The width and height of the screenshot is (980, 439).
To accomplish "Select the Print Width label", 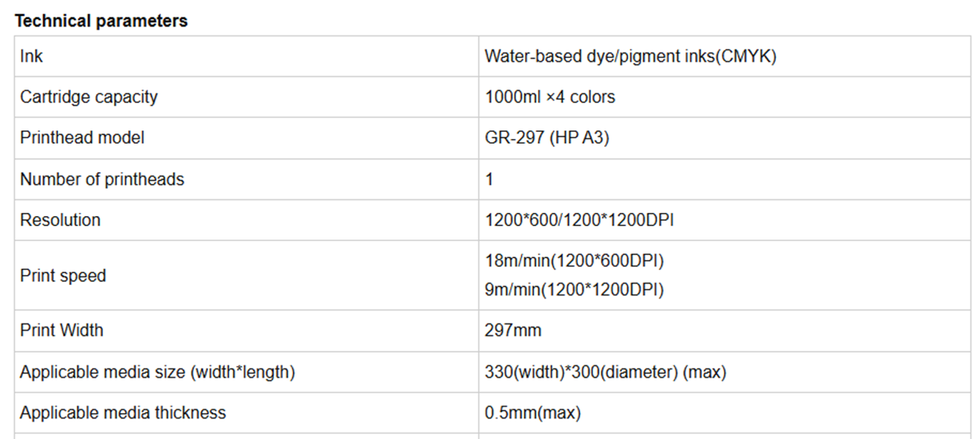I will 61,331.
